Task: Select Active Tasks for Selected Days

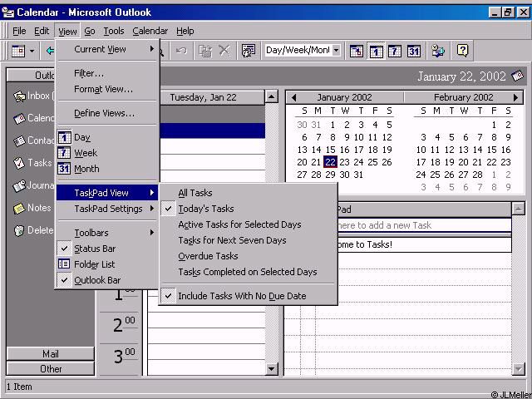Action: 249,224
